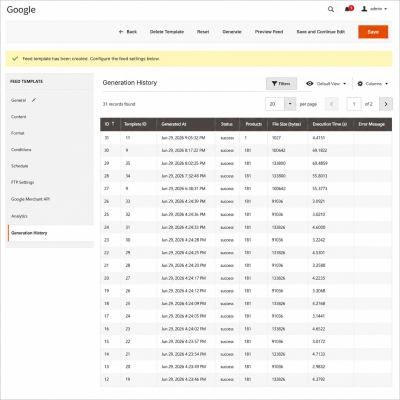This screenshot has height=400, width=400.
Task: Click the Back arrow button
Action: [x=128, y=32]
